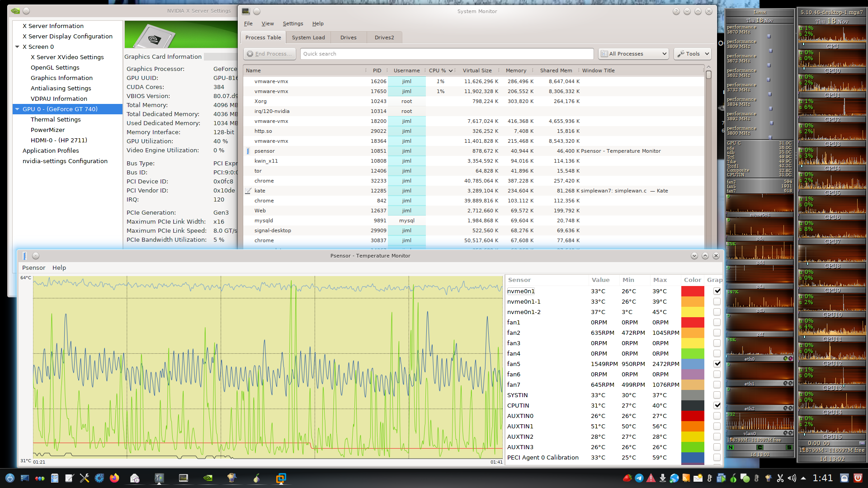The height and width of the screenshot is (488, 868).
Task: Open the VMware taskbar entry
Action: pos(281,478)
